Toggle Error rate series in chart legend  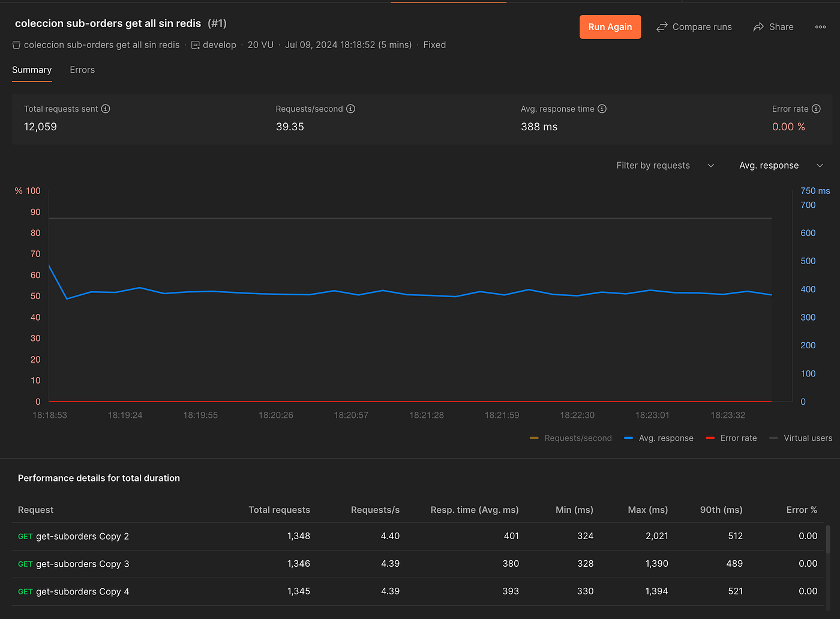tap(731, 438)
